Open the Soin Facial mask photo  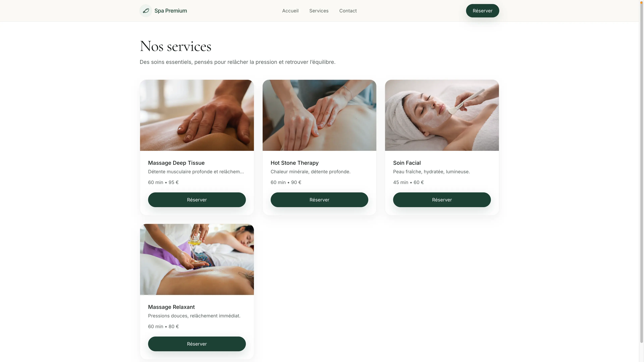point(442,115)
